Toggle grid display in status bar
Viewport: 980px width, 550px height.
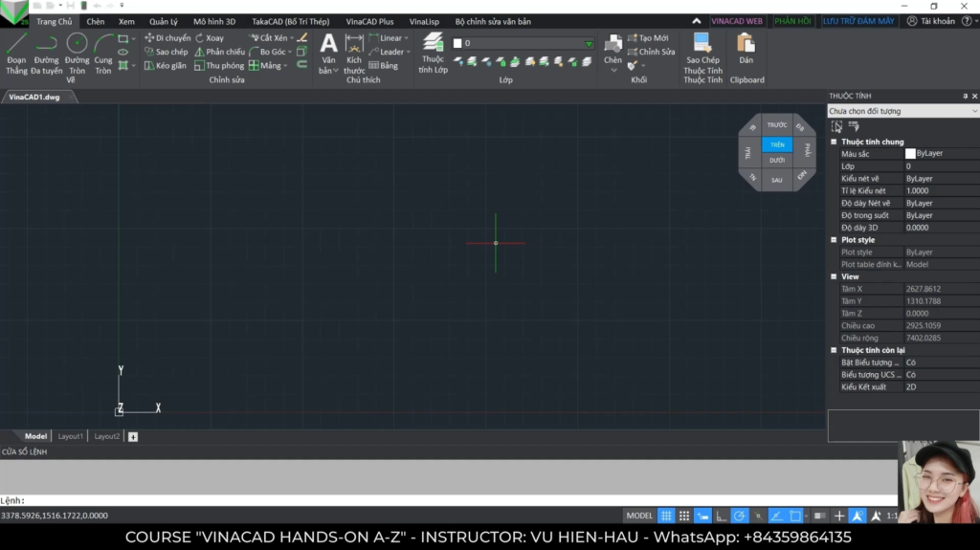666,516
